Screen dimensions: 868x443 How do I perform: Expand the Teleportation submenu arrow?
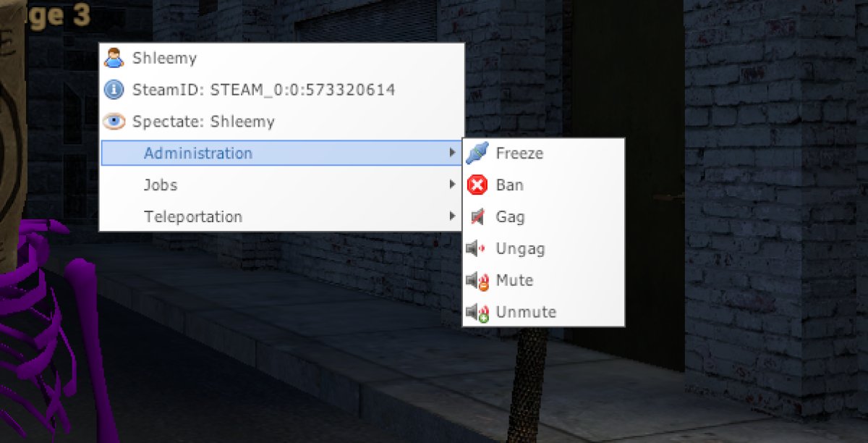pos(452,216)
